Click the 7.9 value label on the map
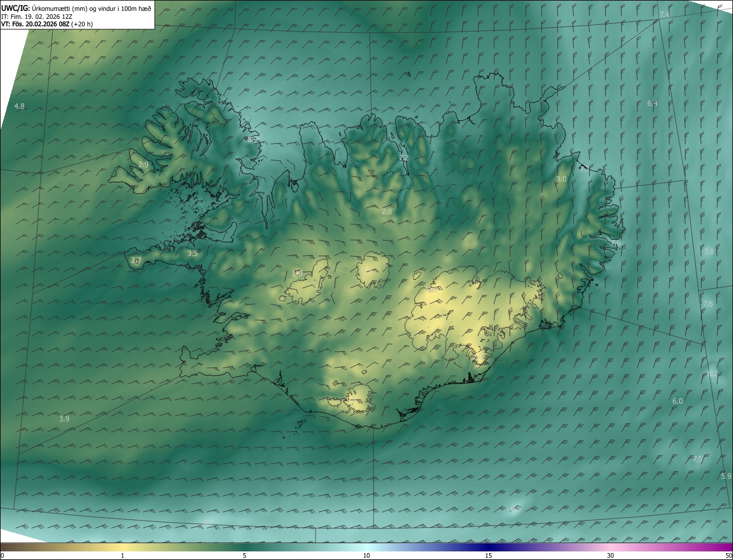This screenshot has width=733, height=560. [x=709, y=252]
